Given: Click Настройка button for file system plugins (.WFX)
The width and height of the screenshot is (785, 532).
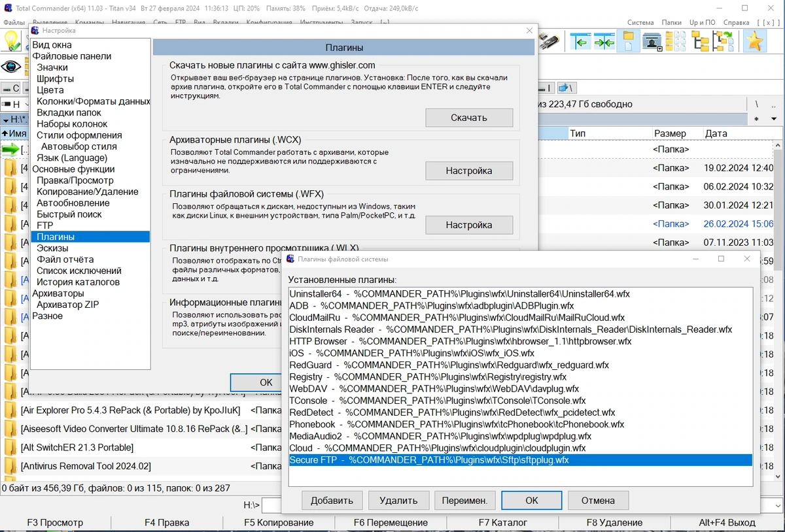Looking at the screenshot, I should [469, 225].
